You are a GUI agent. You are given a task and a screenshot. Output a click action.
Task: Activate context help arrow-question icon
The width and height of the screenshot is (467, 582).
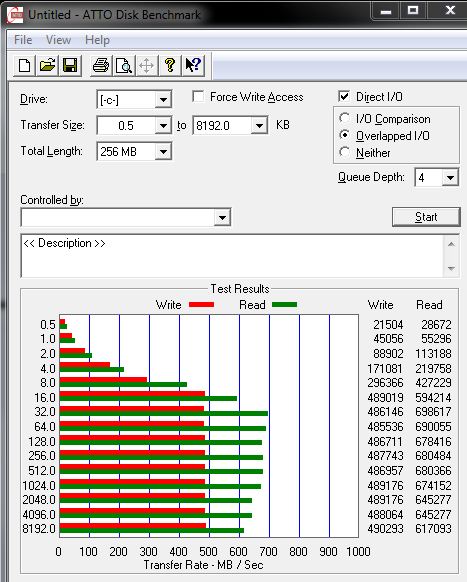(193, 66)
